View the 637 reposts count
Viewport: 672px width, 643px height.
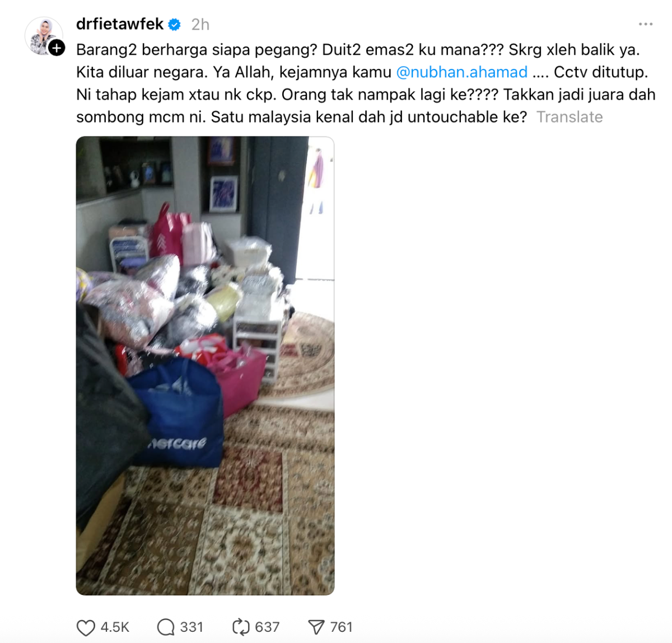click(x=267, y=627)
